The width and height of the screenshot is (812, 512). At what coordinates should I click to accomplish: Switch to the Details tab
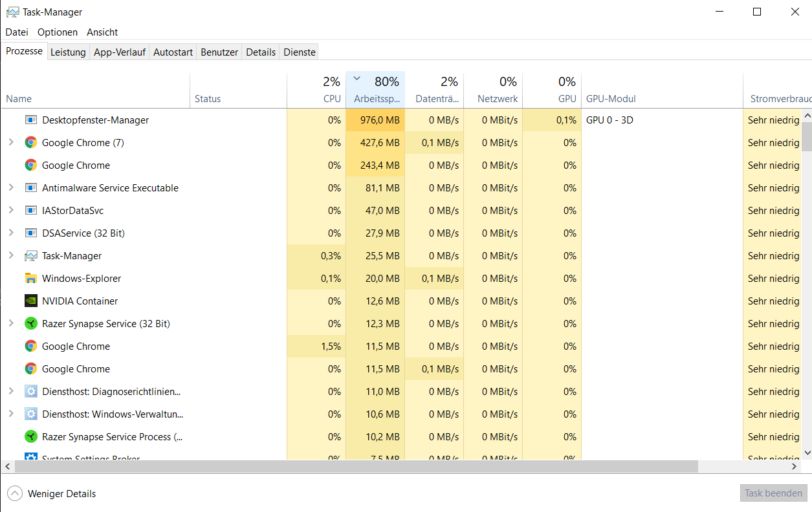tap(261, 52)
